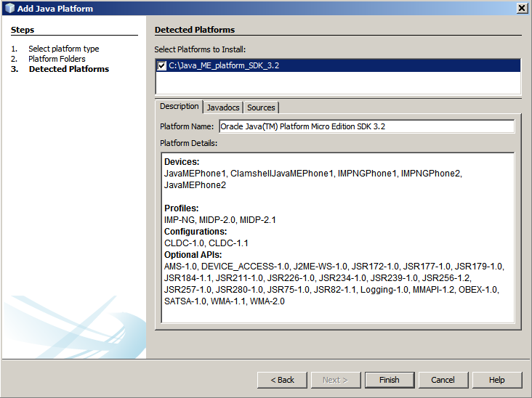The width and height of the screenshot is (532, 398).
Task: Open Help for this wizard
Action: point(496,380)
